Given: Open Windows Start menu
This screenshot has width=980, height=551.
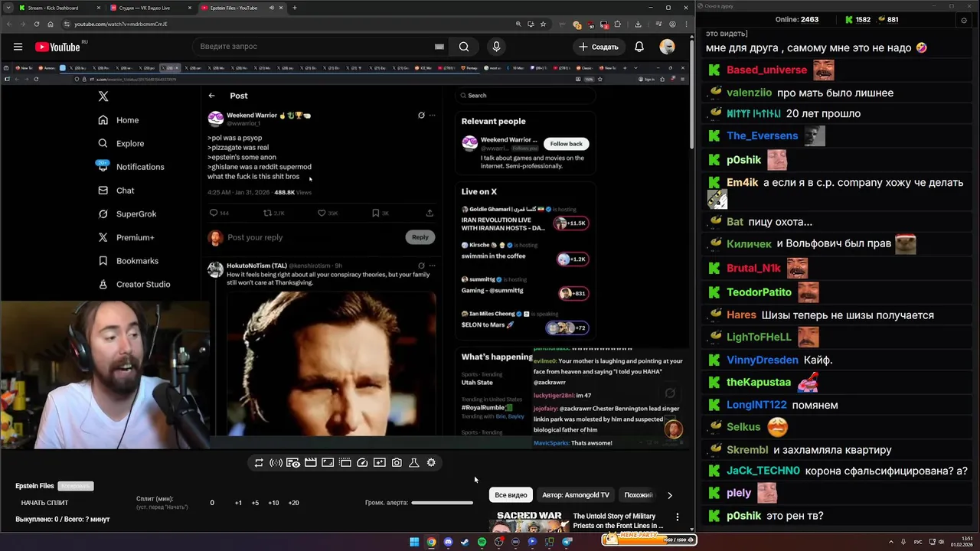Looking at the screenshot, I should tap(414, 542).
